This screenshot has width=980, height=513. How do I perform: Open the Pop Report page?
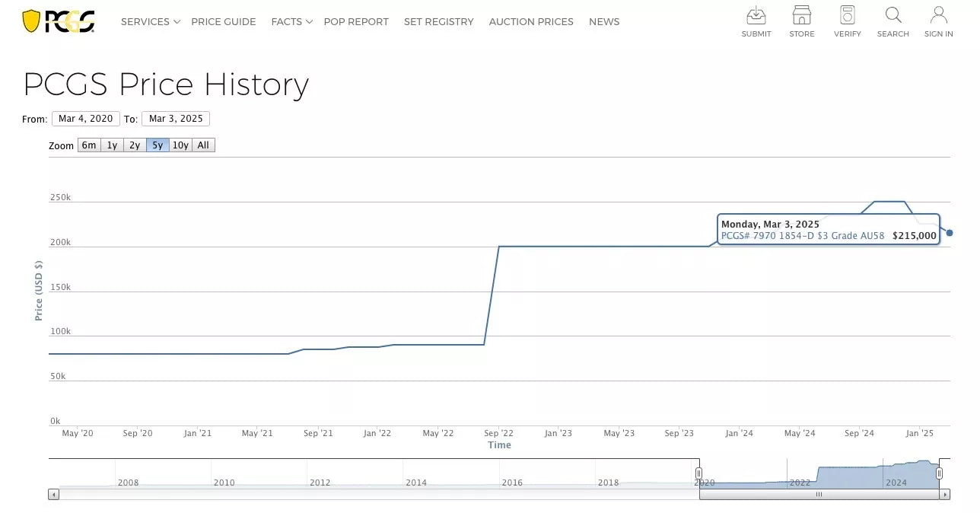click(x=356, y=21)
